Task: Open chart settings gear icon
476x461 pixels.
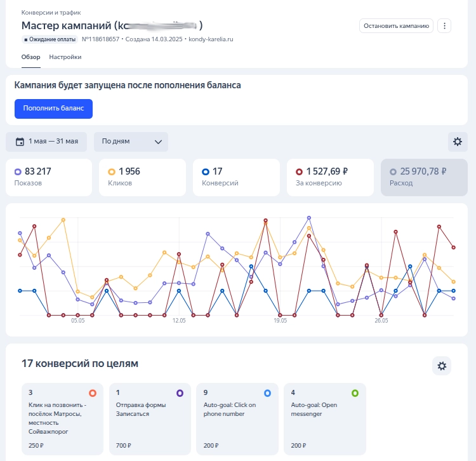Action: tap(458, 142)
